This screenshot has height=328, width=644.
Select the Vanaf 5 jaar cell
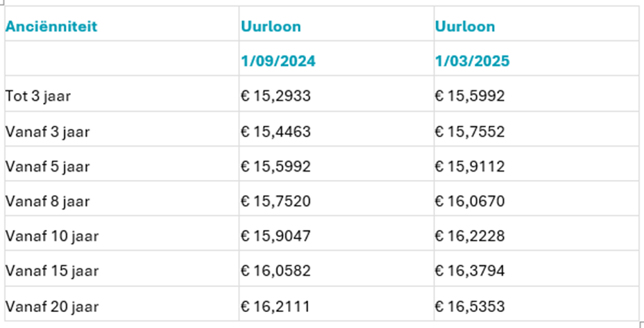(x=47, y=167)
